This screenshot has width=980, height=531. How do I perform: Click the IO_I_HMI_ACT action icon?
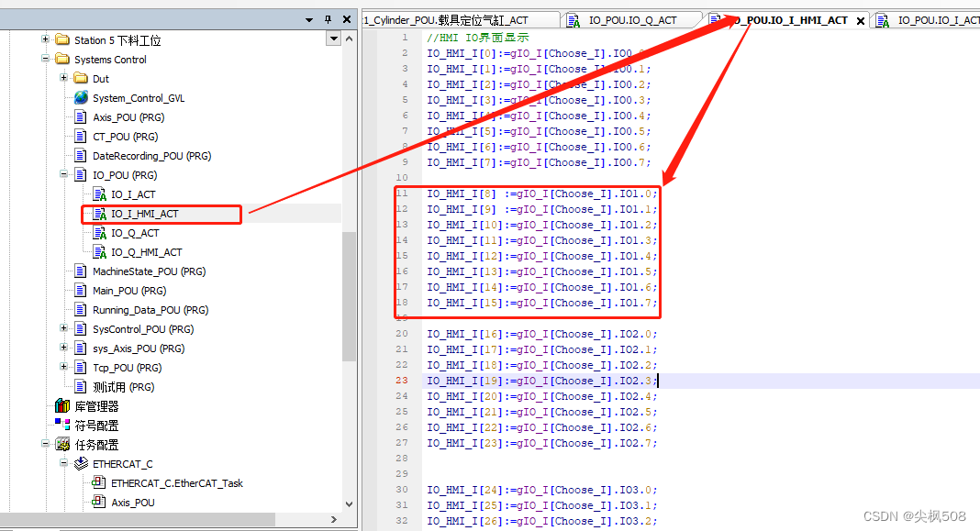coord(99,214)
